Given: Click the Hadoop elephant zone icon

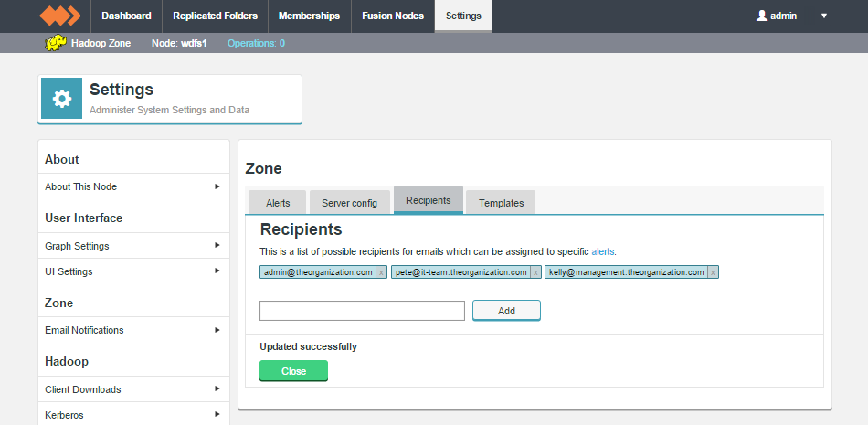Looking at the screenshot, I should click(56, 43).
